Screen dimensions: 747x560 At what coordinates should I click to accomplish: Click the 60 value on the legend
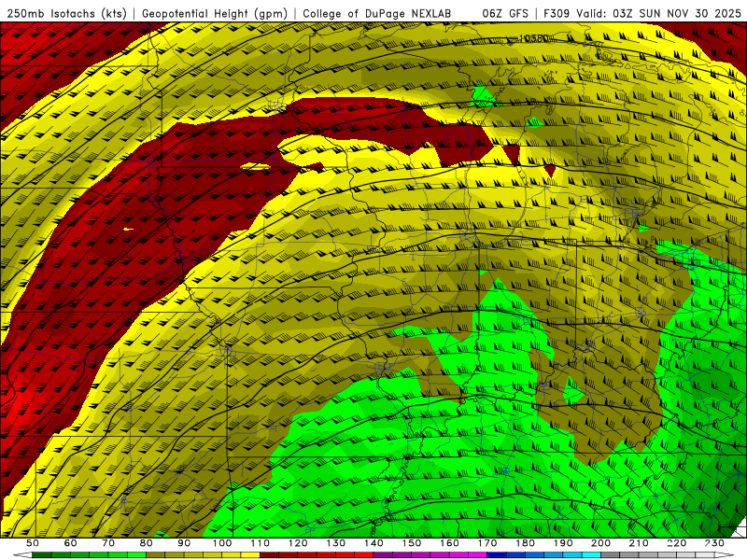click(x=71, y=543)
